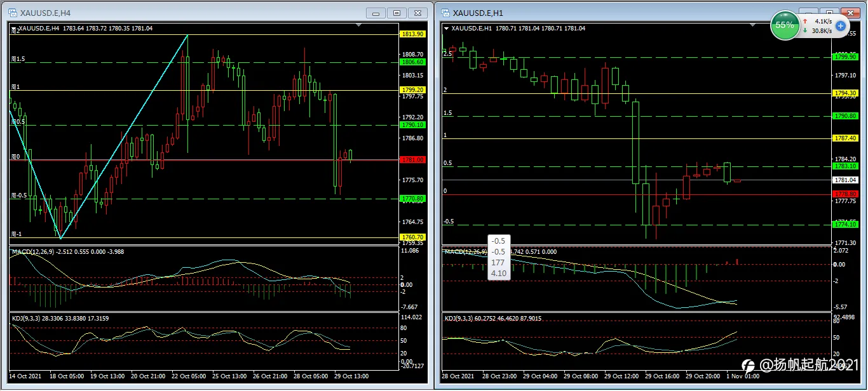This screenshot has height=391, width=868.
Task: Select the green 1774.10 price label
Action: click(x=846, y=225)
